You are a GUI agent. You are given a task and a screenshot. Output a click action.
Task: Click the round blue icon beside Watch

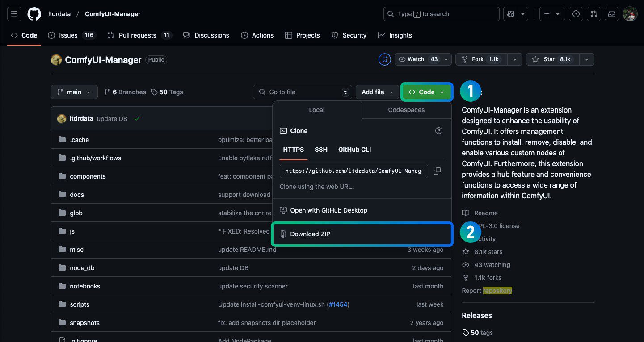(x=385, y=59)
